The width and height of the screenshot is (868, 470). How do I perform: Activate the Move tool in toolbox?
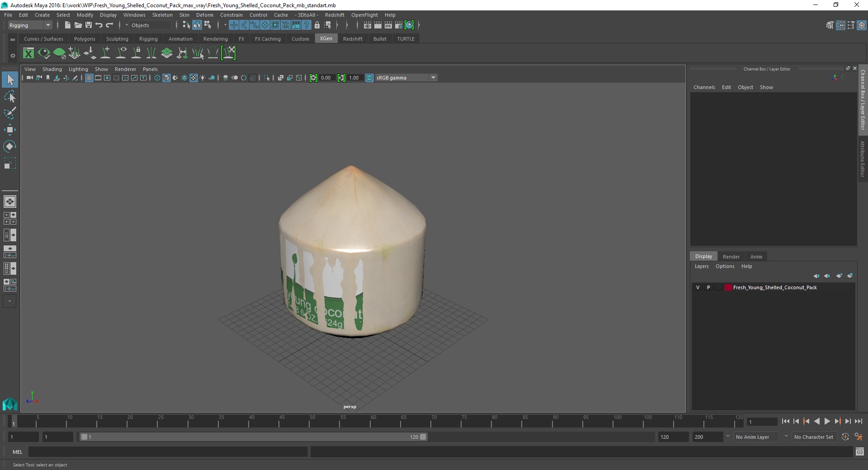9,130
